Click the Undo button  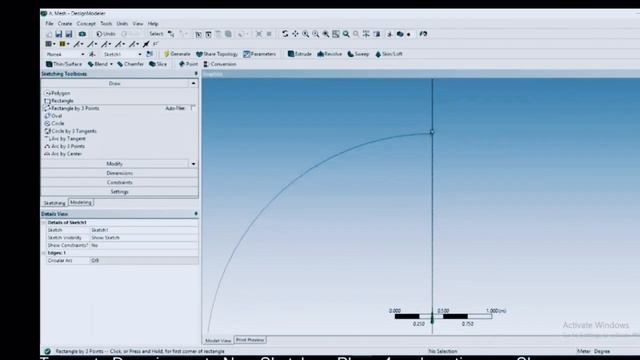(x=106, y=34)
